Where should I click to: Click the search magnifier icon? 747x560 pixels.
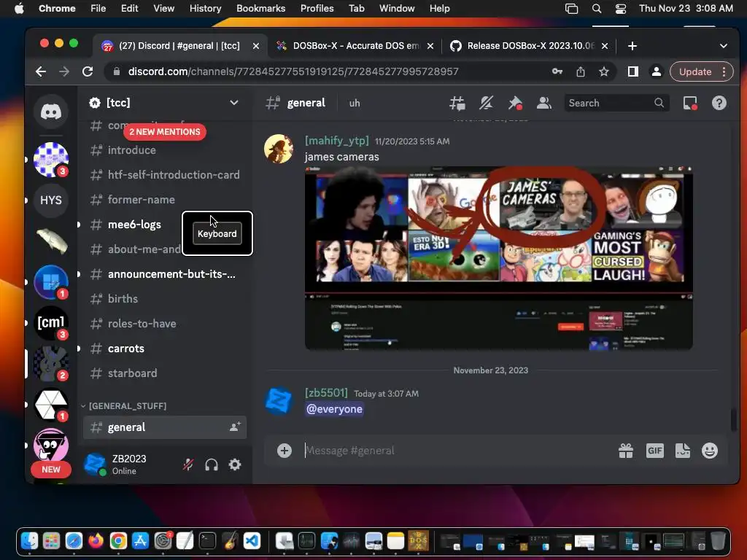click(659, 103)
